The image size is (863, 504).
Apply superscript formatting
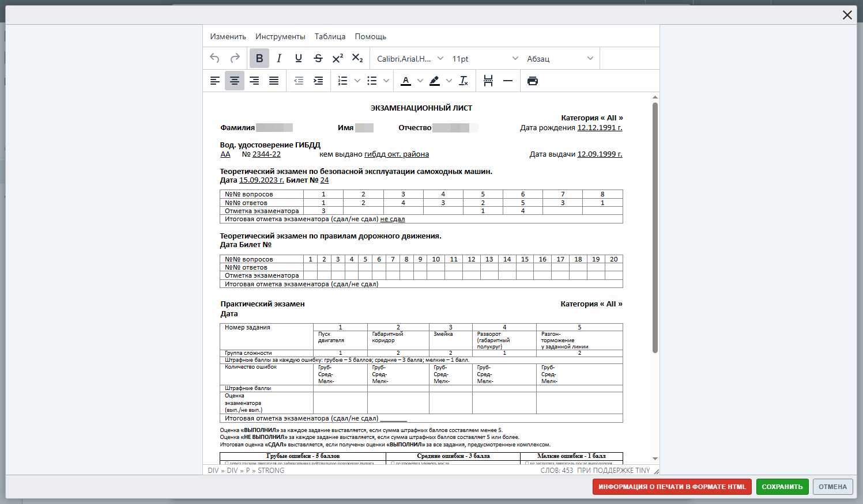338,58
